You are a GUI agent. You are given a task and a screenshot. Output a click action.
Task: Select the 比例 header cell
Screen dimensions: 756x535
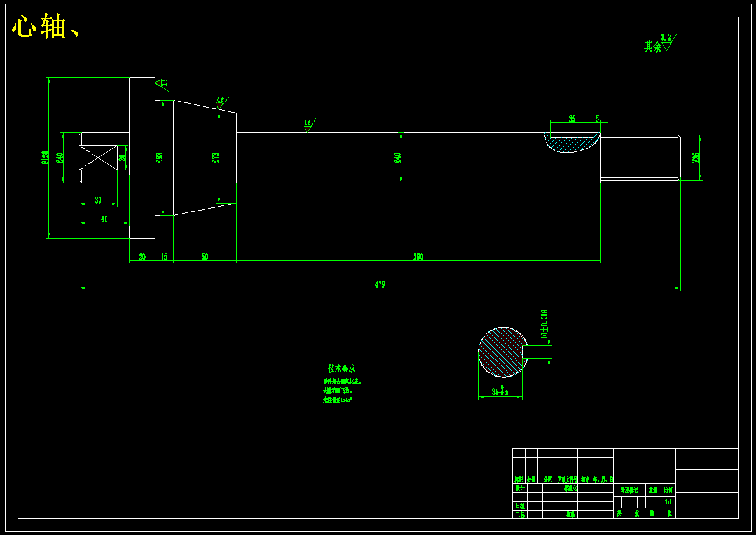(x=668, y=490)
